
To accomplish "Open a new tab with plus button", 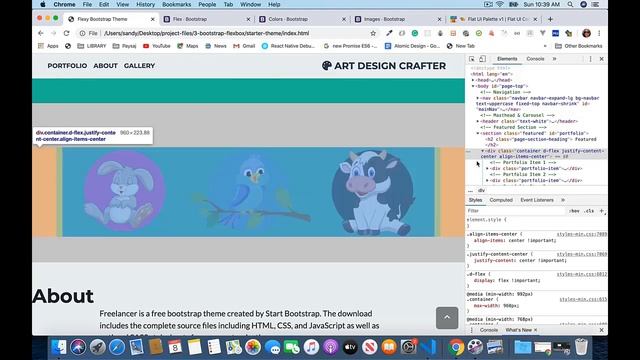I will (550, 19).
